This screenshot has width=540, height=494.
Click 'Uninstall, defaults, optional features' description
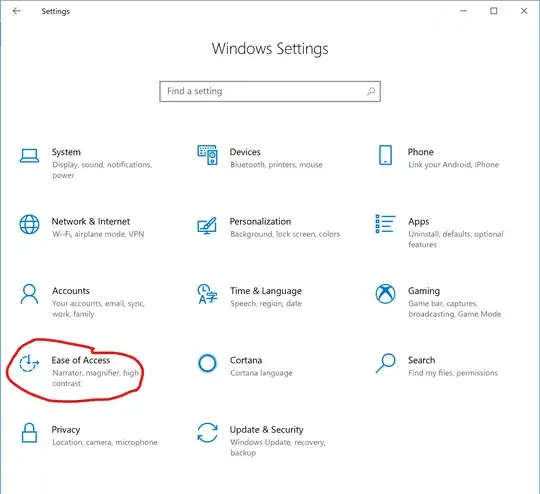tap(456, 239)
